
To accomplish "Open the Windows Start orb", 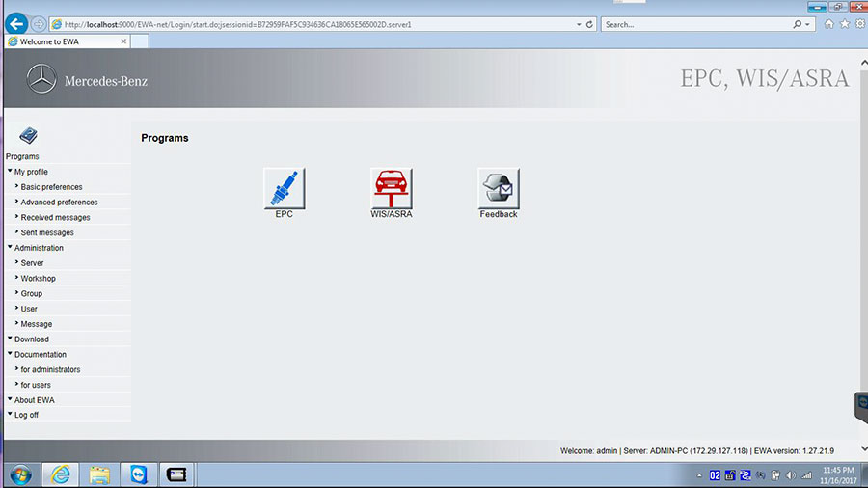I will click(x=20, y=474).
